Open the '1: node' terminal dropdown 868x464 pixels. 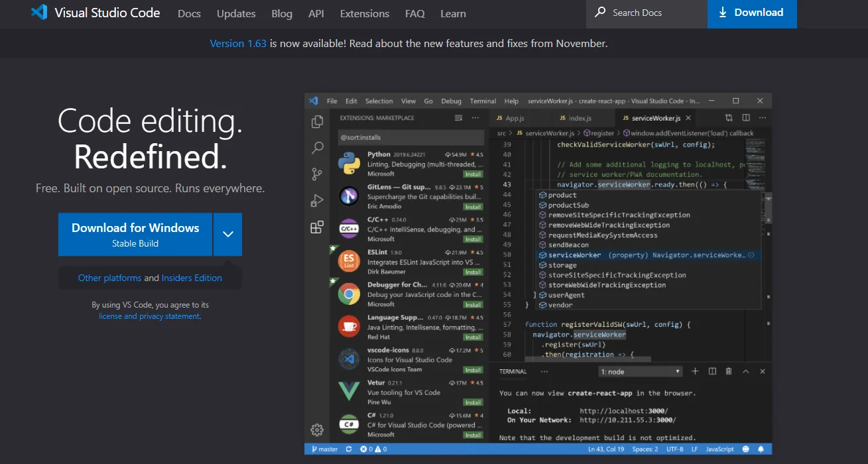point(641,372)
